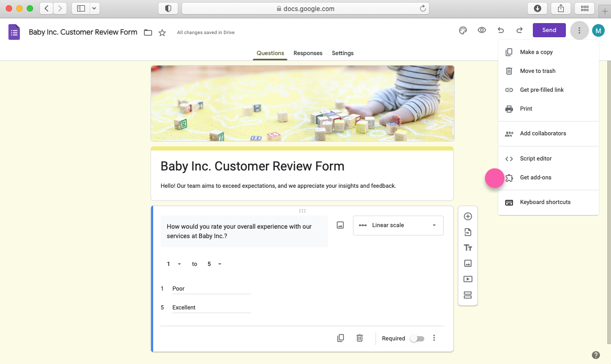Delete the question using trash icon
Viewport: 611px width, 364px height.
coord(359,338)
